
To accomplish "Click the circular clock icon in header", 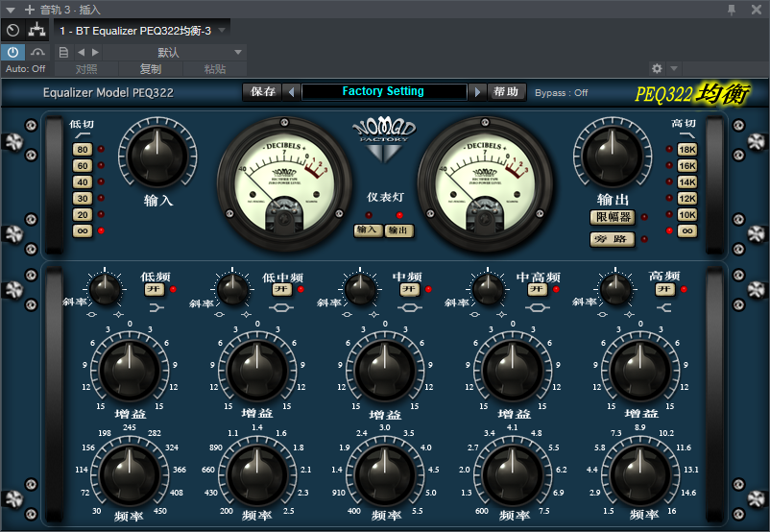I will 13,31.
